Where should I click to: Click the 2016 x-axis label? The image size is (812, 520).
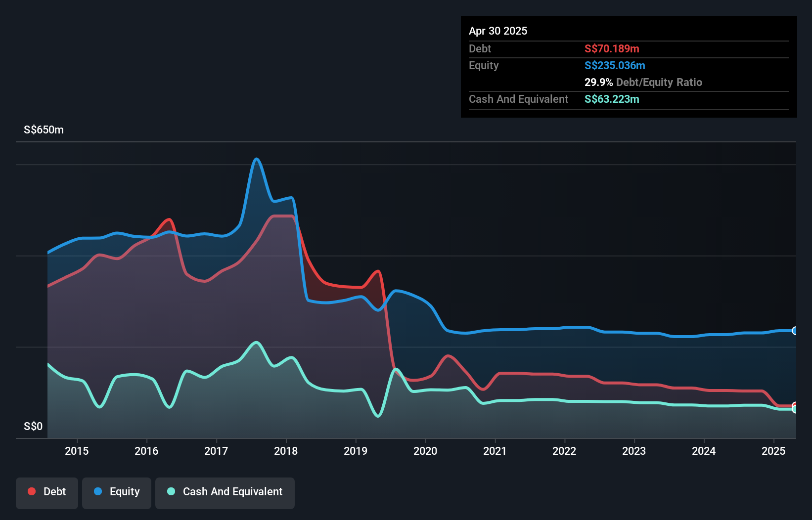146,451
